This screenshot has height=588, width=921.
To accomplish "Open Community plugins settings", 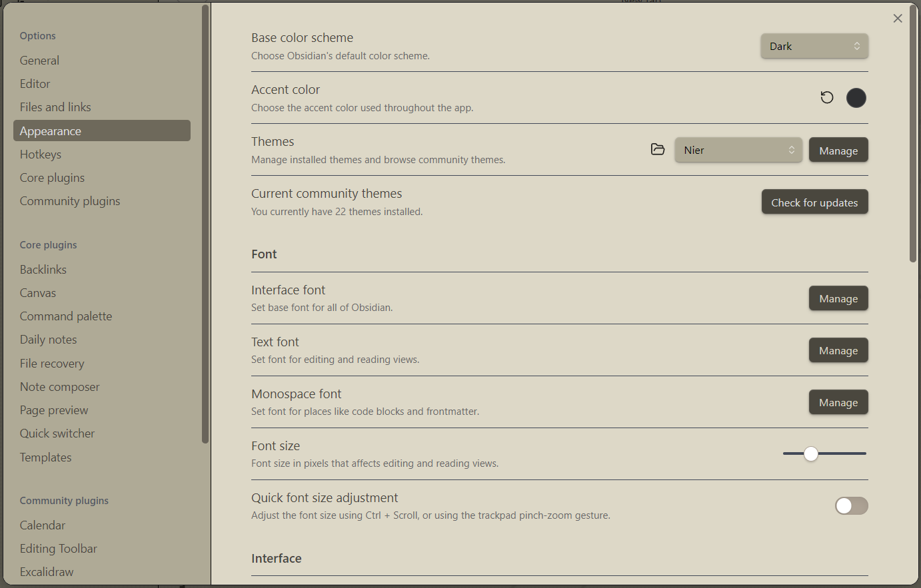I will 102,201.
